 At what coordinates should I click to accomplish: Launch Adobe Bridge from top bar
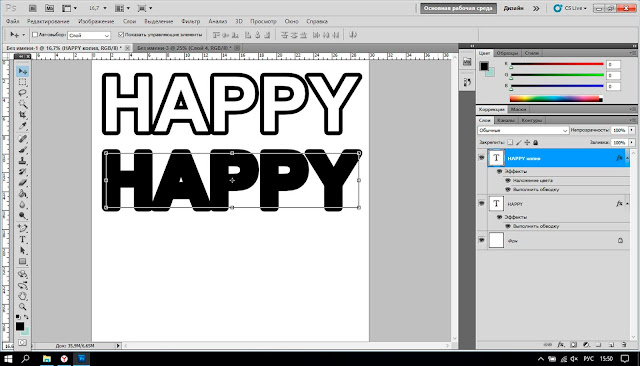[33, 8]
